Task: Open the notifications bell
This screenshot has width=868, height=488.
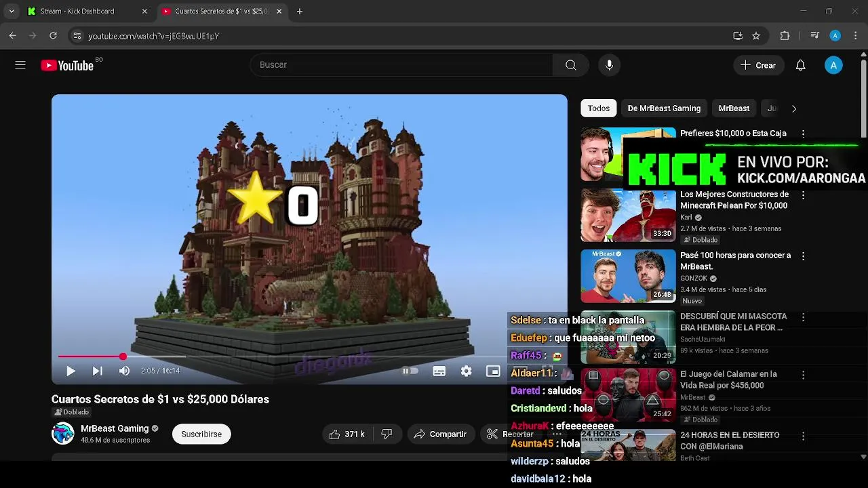Action: pos(800,65)
